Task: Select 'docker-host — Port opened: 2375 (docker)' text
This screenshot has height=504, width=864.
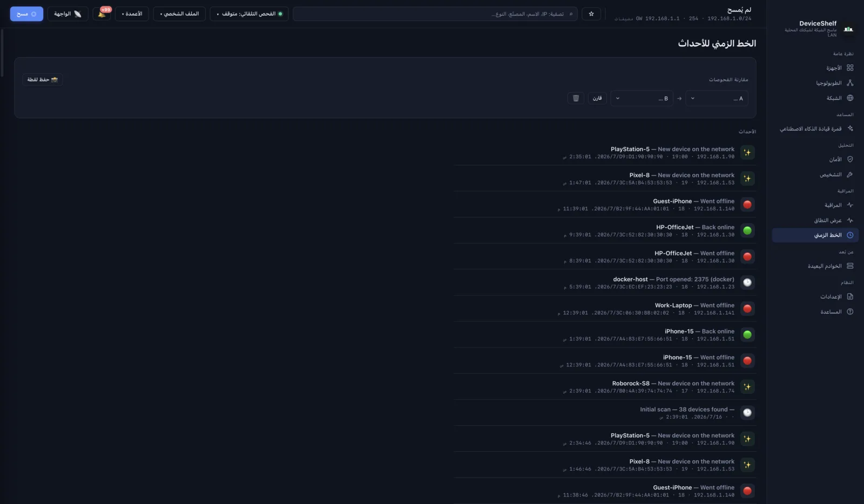Action: [x=674, y=279]
